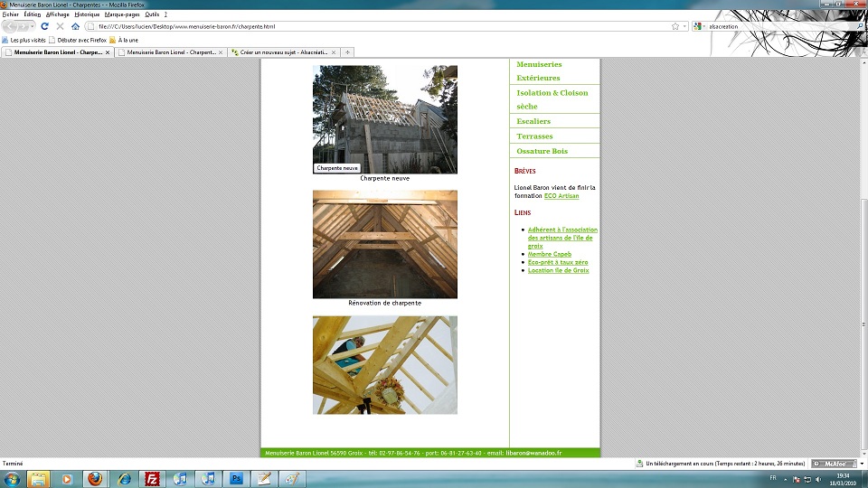Click the wooden frame with wreath photo
The width and height of the screenshot is (868, 488).
point(385,365)
